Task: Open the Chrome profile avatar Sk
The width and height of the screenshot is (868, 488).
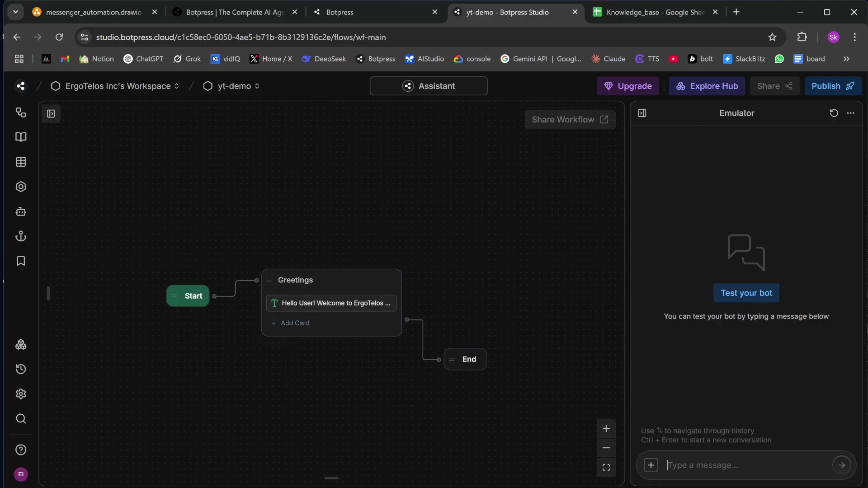Action: 834,37
